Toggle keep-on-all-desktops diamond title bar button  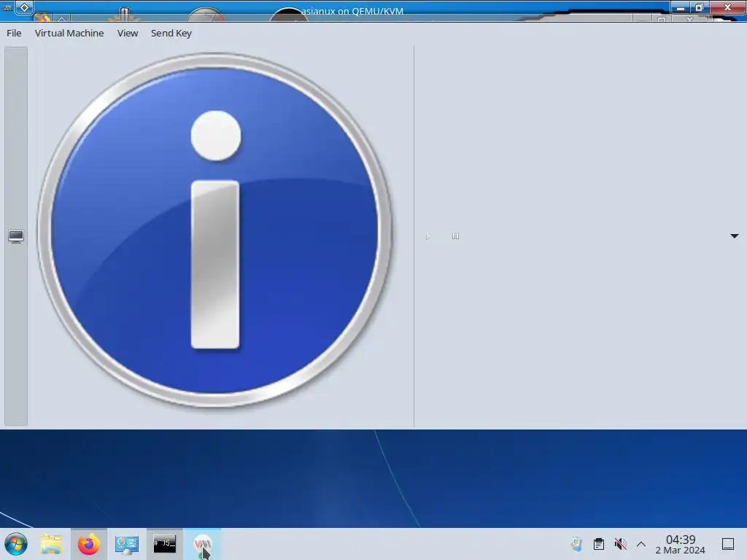click(24, 7)
